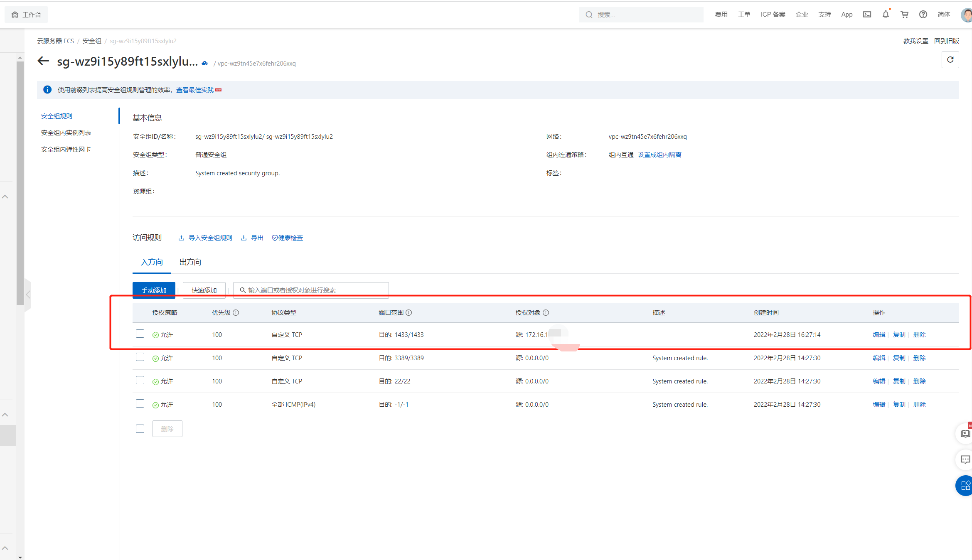Click the import upload icon beside 导入安全组规则

coord(181,238)
